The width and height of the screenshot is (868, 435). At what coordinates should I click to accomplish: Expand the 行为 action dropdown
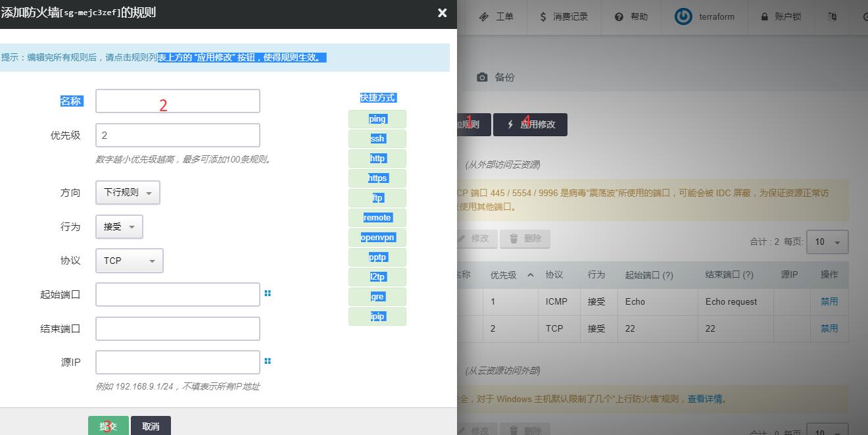(119, 227)
